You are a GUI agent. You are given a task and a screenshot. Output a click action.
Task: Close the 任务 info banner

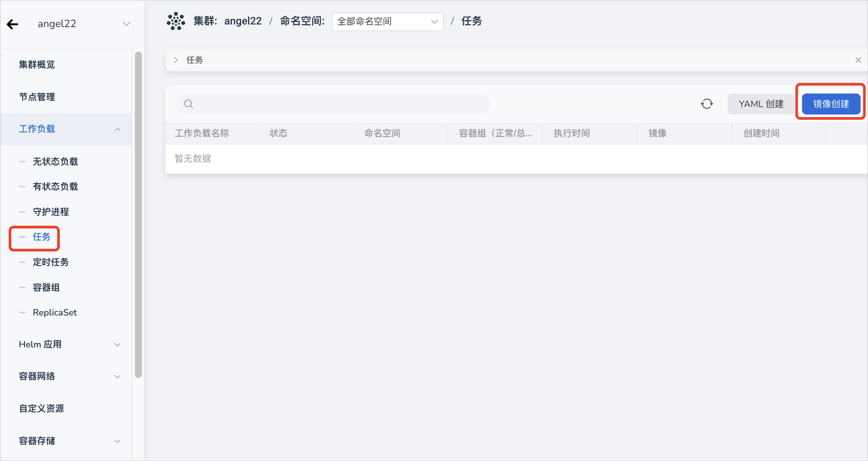point(858,60)
